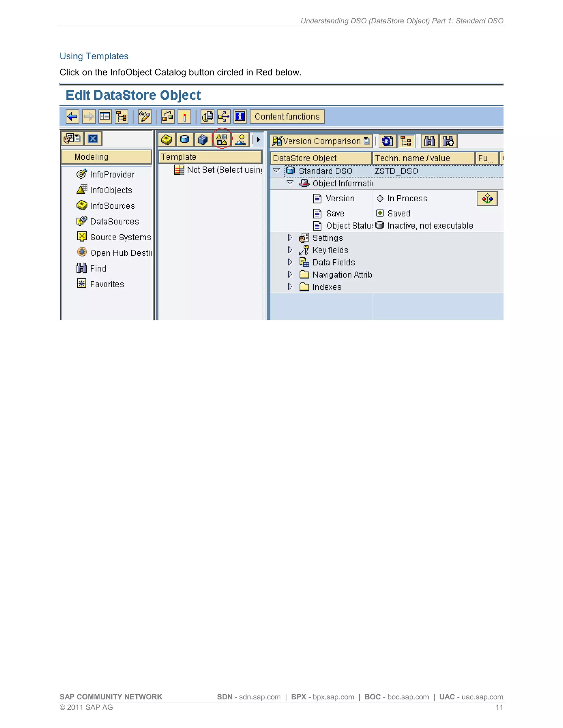Show more template buttons arrow
This screenshot has height=728, width=563.
[258, 140]
